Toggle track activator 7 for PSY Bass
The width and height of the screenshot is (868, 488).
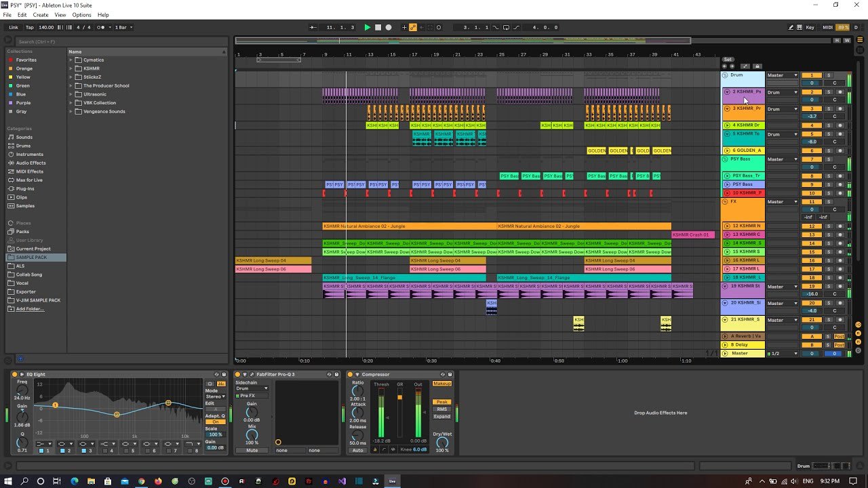click(812, 159)
